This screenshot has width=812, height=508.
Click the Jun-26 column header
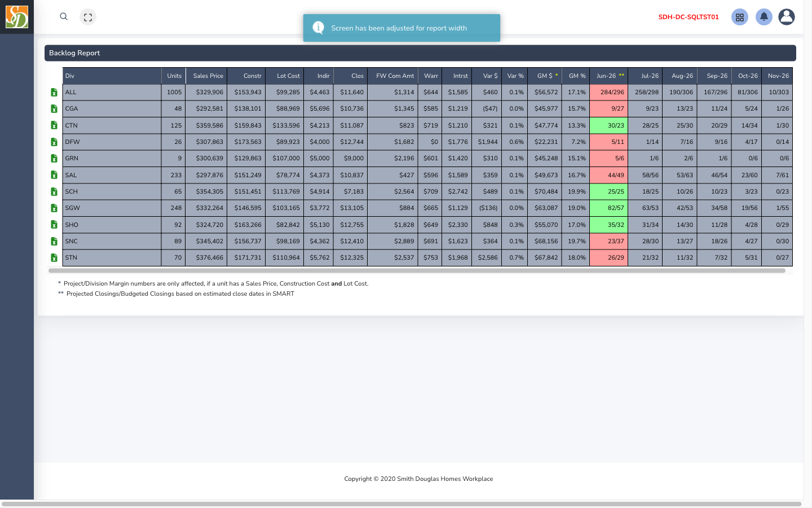609,76
